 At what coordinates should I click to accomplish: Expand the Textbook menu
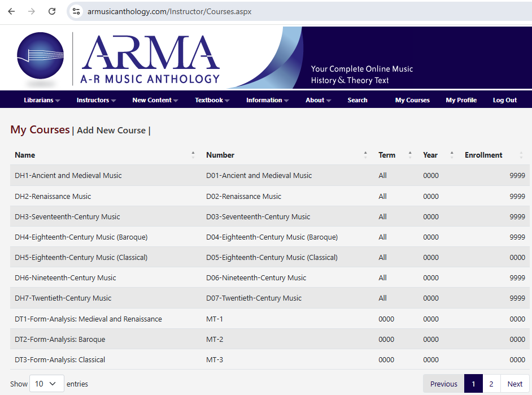tap(212, 100)
